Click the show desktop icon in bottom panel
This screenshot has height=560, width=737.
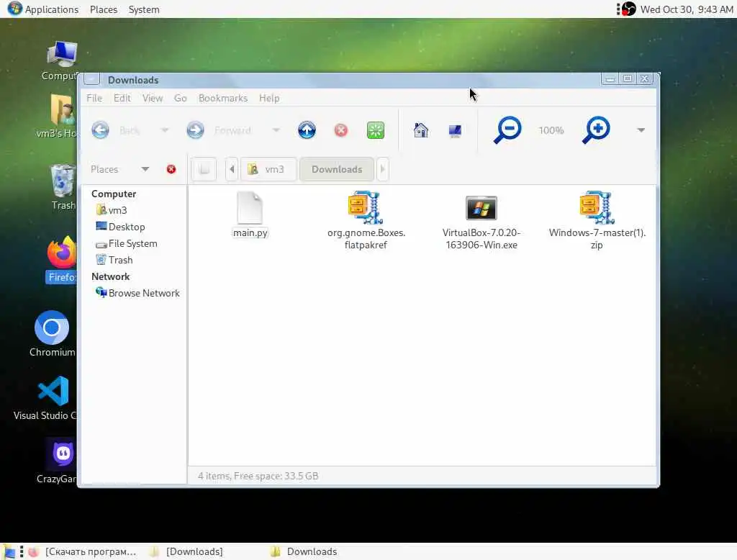[9, 551]
